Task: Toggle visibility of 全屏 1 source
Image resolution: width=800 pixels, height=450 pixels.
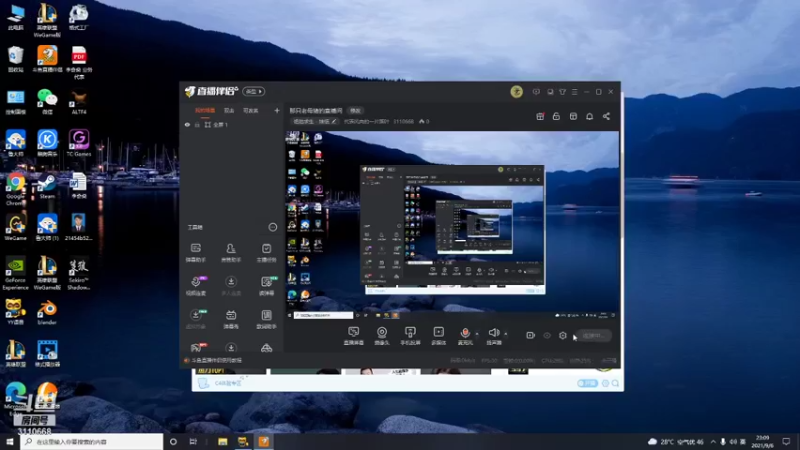Action: pyautogui.click(x=187, y=124)
